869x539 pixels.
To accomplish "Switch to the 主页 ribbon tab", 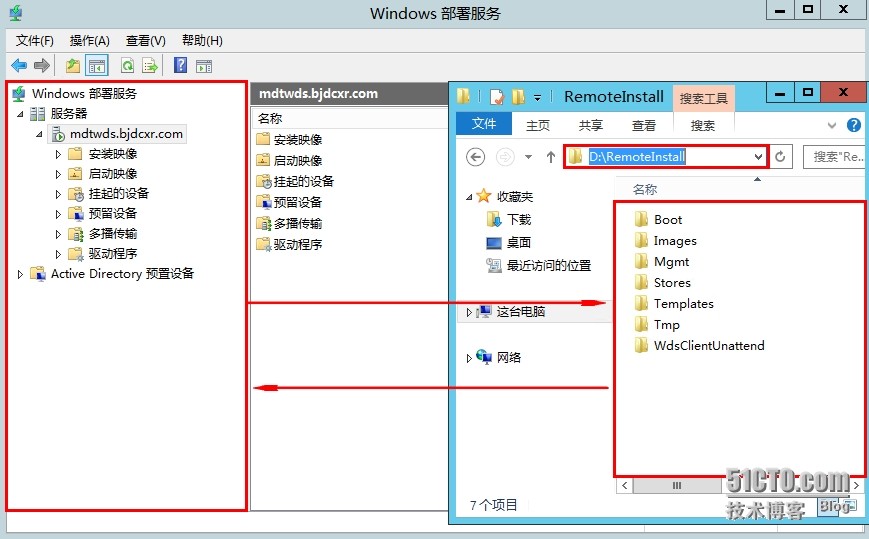I will [538, 126].
